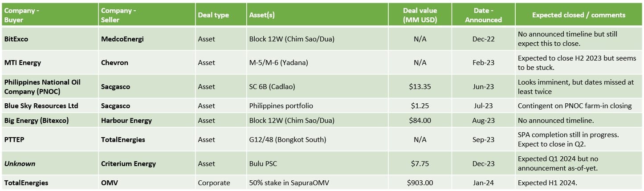
Task: Click the BitExco buyer cell
Action: pyautogui.click(x=16, y=39)
